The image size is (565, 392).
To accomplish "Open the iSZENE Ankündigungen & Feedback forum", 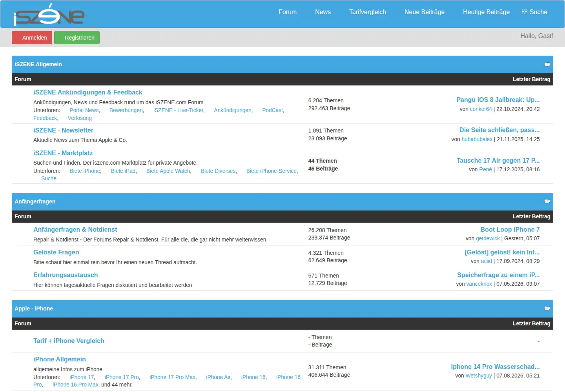I will click(88, 92).
